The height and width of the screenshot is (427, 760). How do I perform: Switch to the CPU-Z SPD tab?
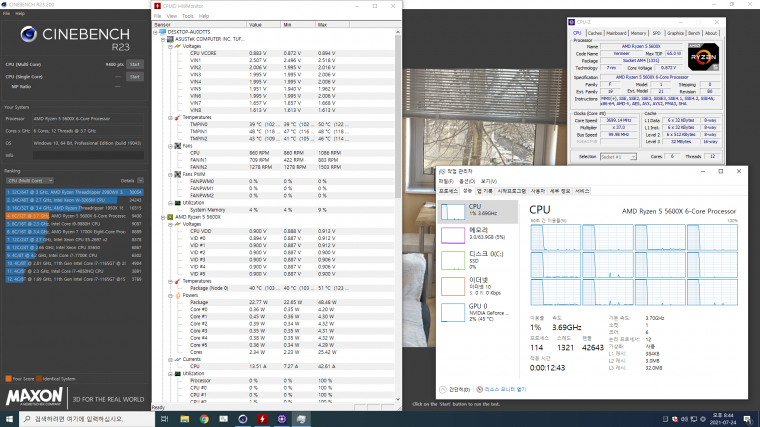(x=656, y=33)
